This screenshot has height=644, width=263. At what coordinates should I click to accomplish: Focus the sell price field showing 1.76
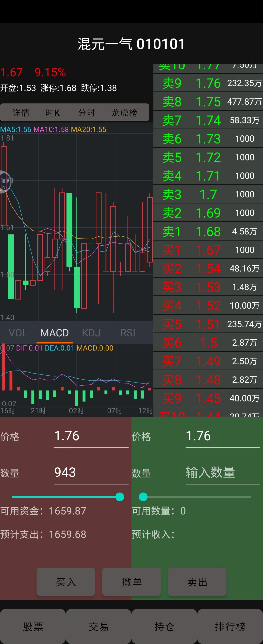point(223,436)
